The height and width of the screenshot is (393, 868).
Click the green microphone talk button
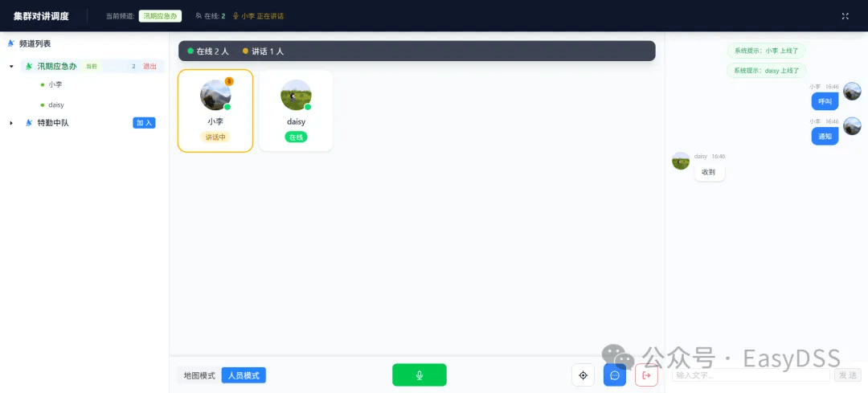click(x=419, y=375)
